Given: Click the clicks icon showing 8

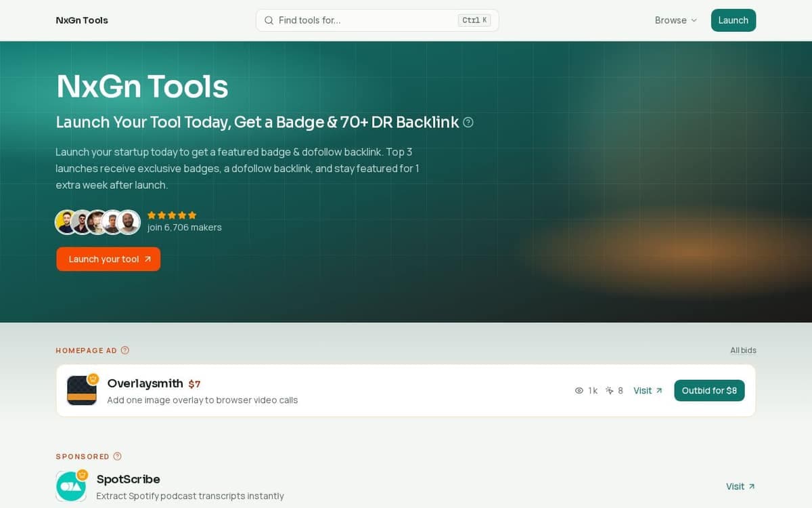Looking at the screenshot, I should 610,391.
